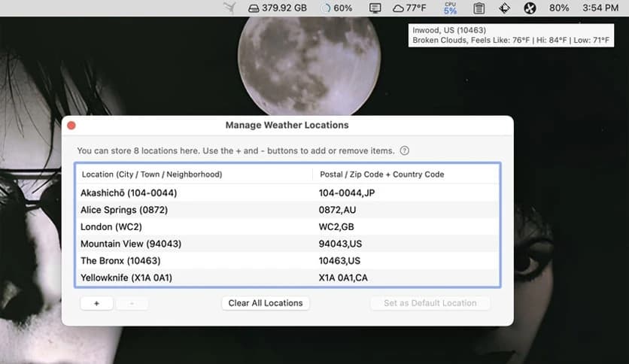Click the CPU 5% usage indicator

pyautogui.click(x=450, y=8)
